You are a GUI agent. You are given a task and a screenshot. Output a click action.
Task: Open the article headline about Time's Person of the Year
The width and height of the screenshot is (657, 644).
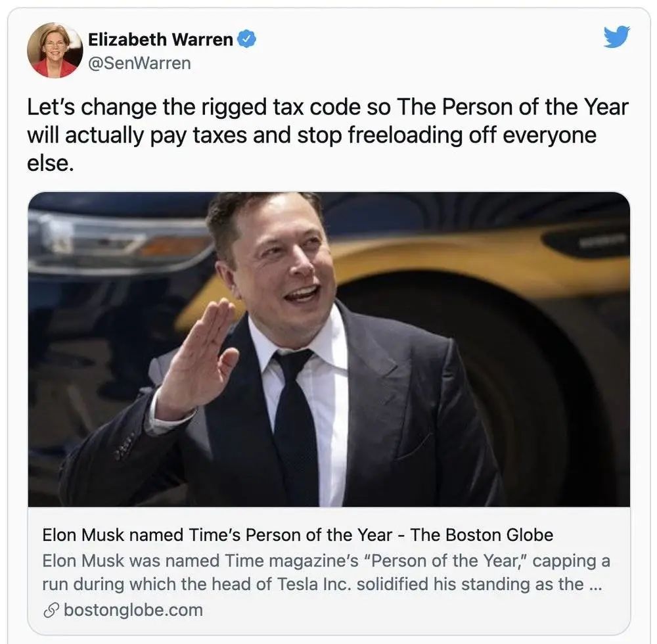click(298, 535)
